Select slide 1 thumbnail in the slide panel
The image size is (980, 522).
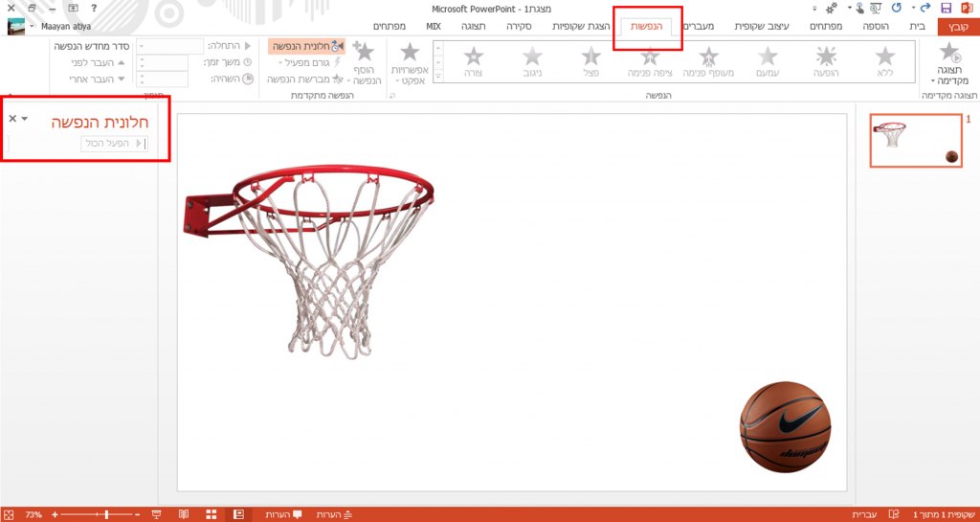(916, 142)
